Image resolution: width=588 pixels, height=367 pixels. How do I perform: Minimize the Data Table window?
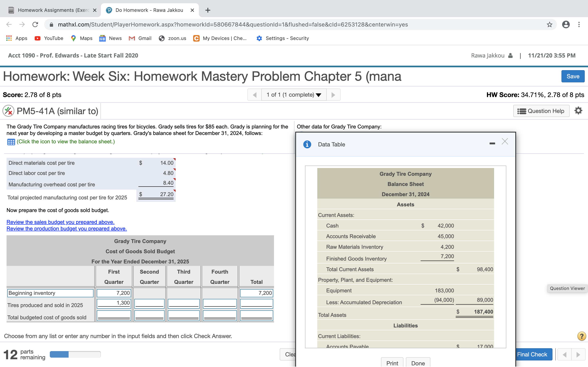[492, 143]
